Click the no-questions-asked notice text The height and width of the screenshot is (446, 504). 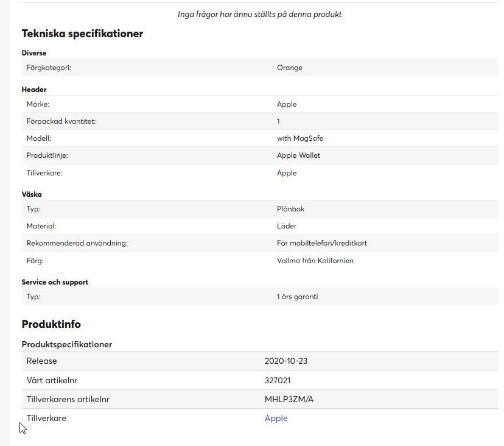tap(260, 14)
